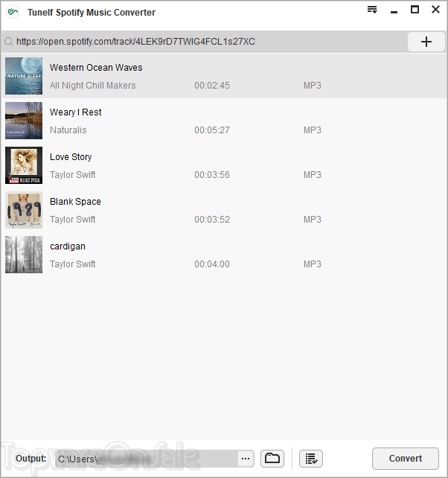Click duration 00:04:00
Image resolution: width=448 pixels, height=478 pixels.
212,264
